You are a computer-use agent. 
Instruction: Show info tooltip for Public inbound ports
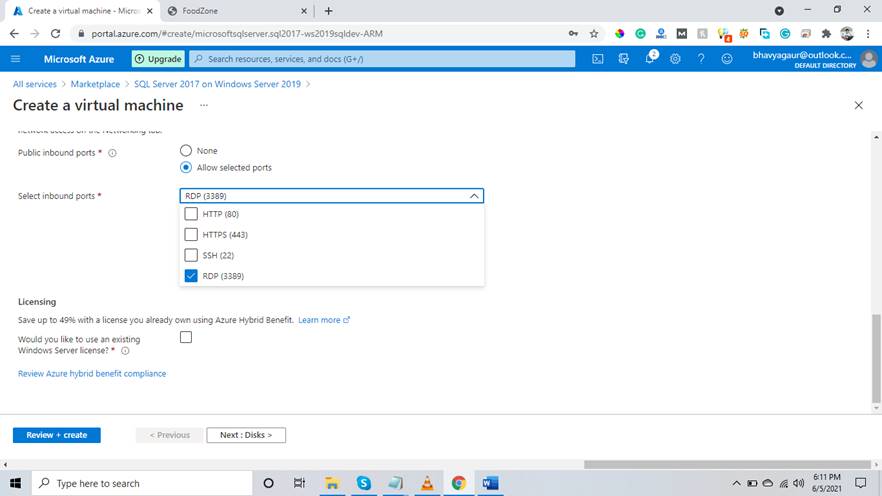coord(112,153)
